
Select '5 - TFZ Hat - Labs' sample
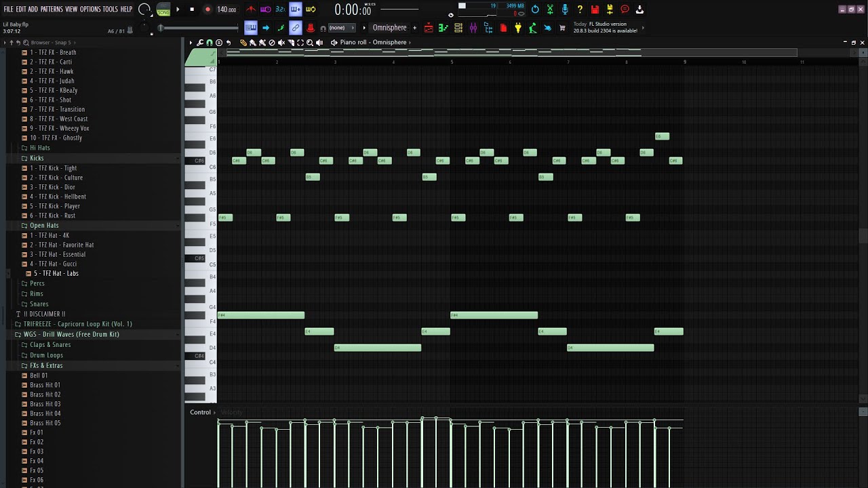pos(56,273)
